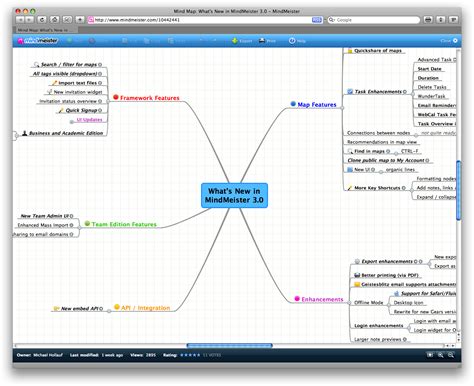Click the magenta dot beside Enhancements
Image resolution: width=474 pixels, height=386 pixels.
[297, 299]
